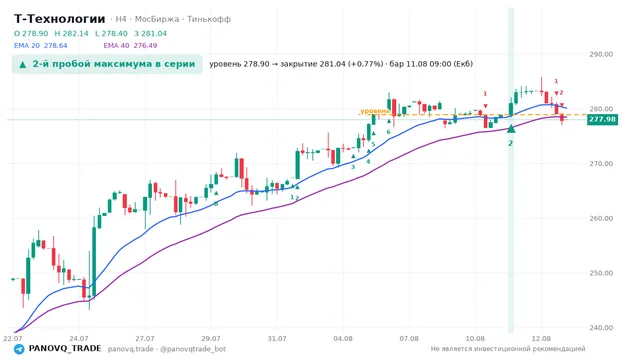
Task: Click the Telegram icon near PANOVQ_TRADE
Action: click(19, 349)
